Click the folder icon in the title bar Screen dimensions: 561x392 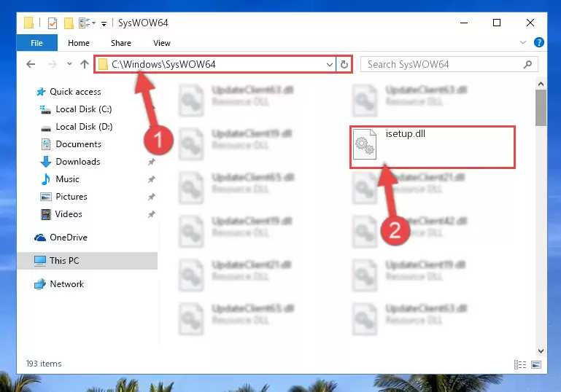29,23
